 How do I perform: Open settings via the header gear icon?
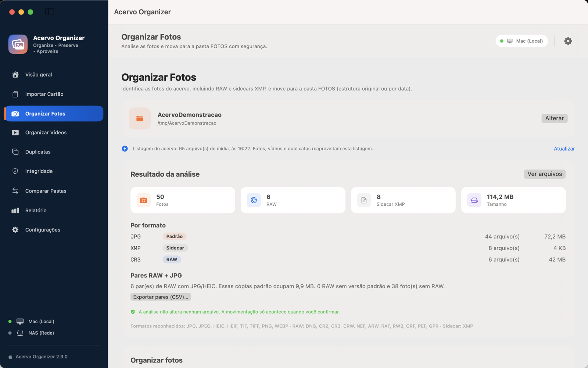point(568,41)
